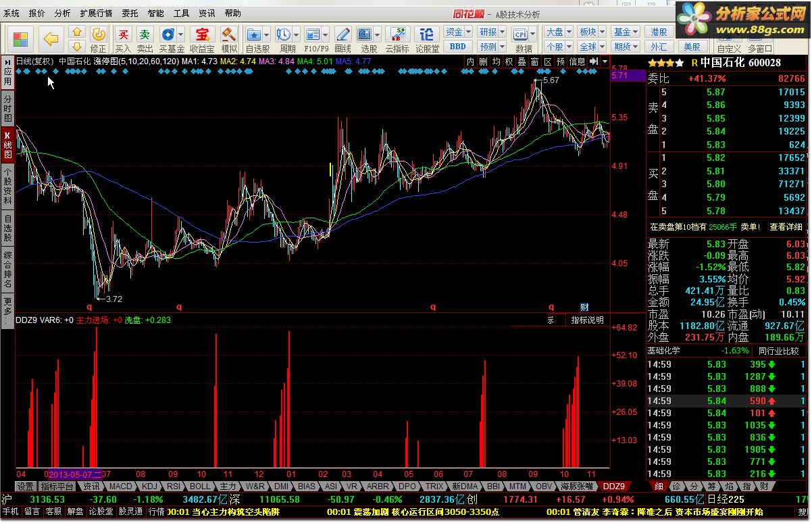Image resolution: width=812 pixels, height=523 pixels.
Task: Toggle the 信息 info option
Action: click(x=578, y=61)
